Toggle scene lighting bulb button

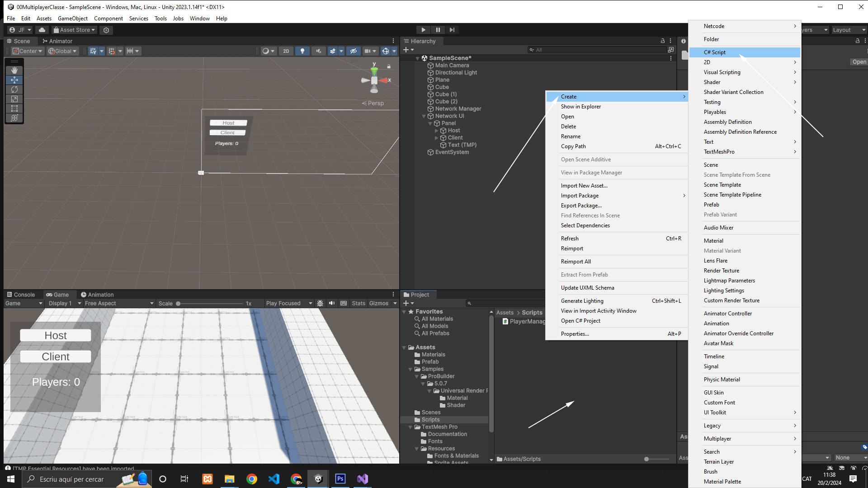click(302, 51)
